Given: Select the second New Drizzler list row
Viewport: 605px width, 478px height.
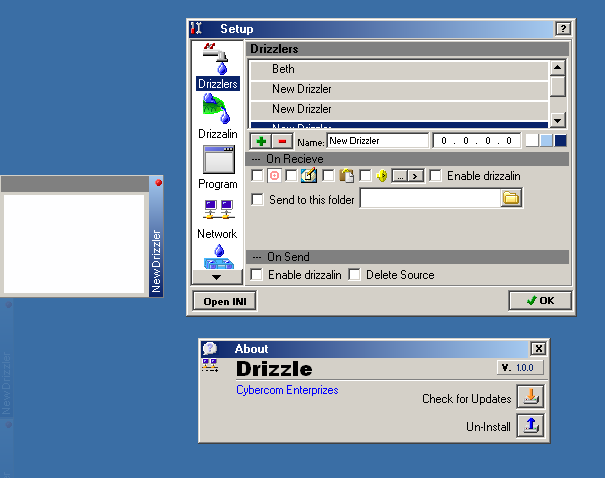Looking at the screenshot, I should tap(399, 110).
